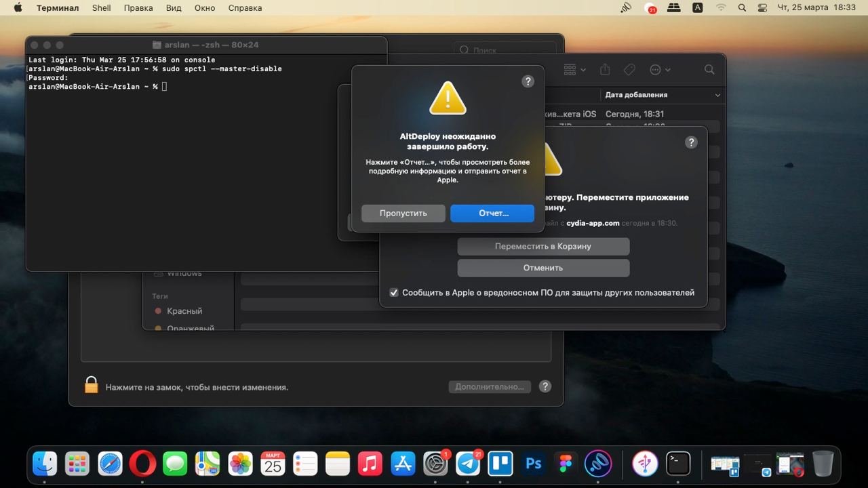Open System Preferences in the Dock
The height and width of the screenshot is (488, 868).
[435, 464]
